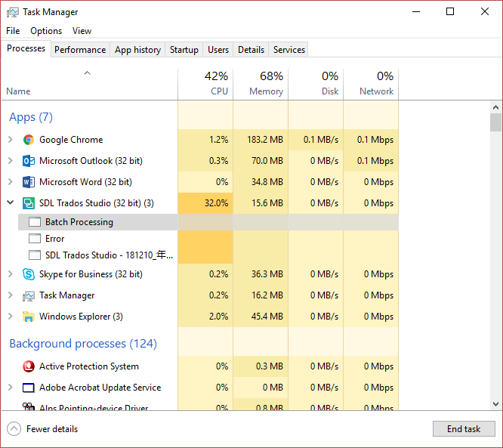Open the File menu

coord(13,31)
